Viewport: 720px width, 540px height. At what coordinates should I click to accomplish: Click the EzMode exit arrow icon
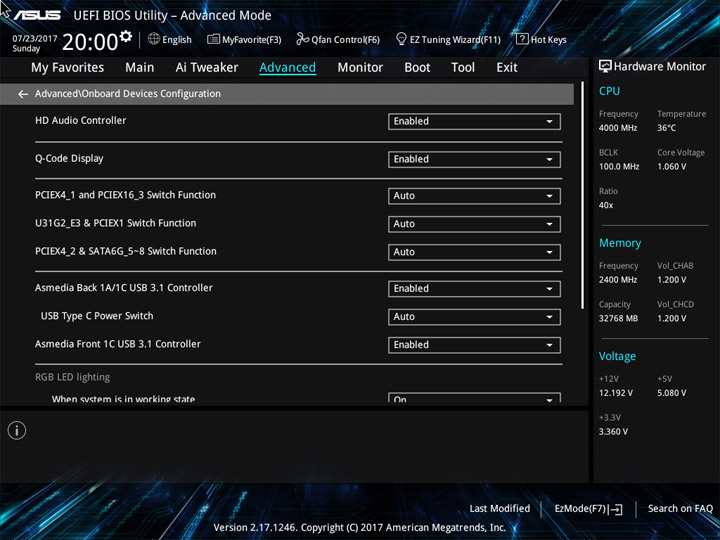(617, 509)
